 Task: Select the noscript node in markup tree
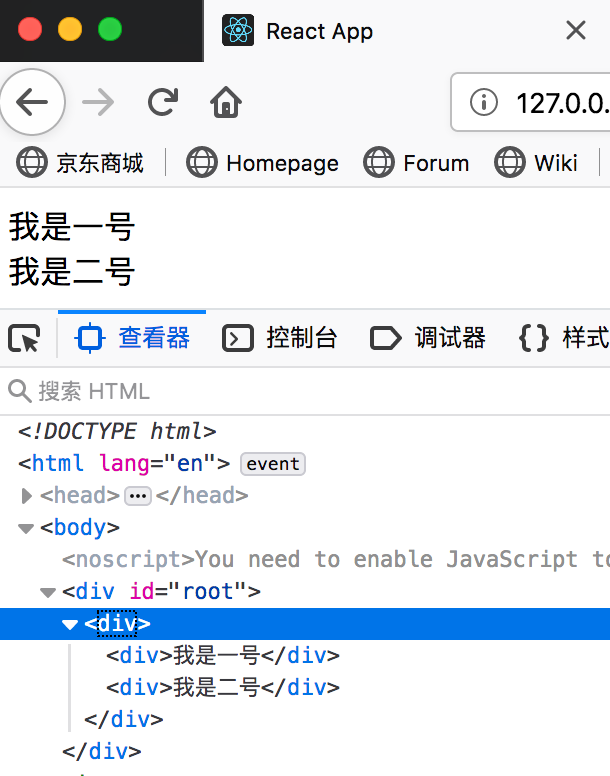pyautogui.click(x=336, y=560)
